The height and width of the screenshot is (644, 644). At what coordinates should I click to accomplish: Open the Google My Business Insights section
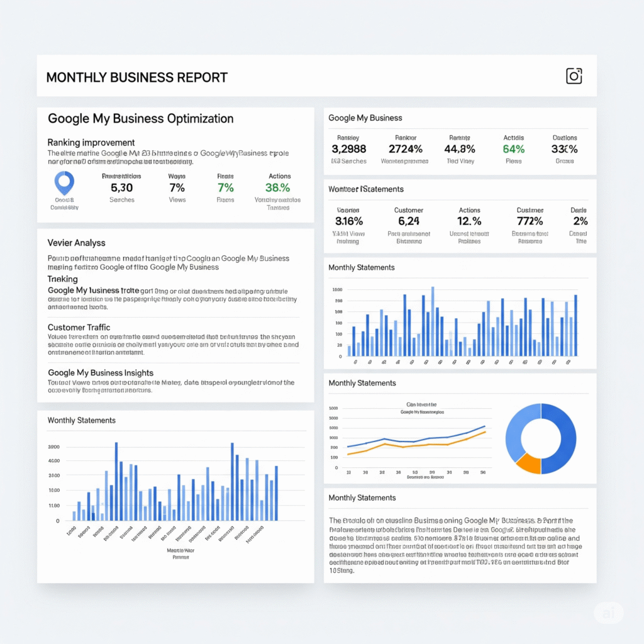point(100,372)
